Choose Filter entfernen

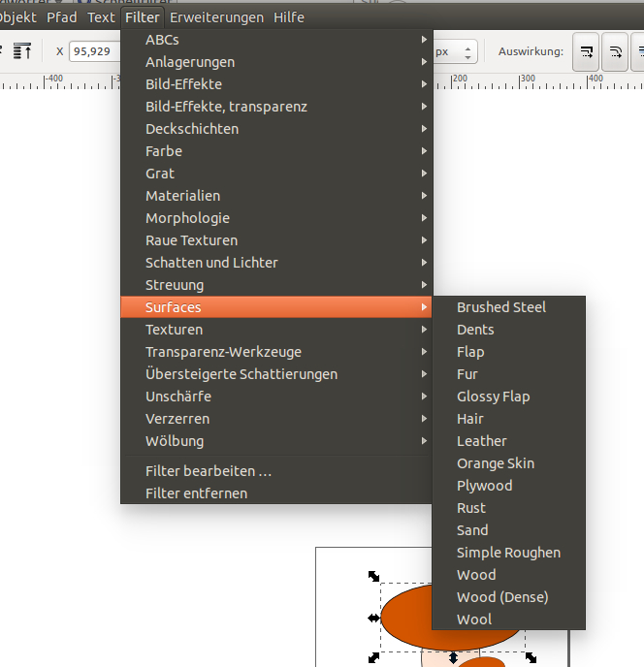click(x=276, y=493)
